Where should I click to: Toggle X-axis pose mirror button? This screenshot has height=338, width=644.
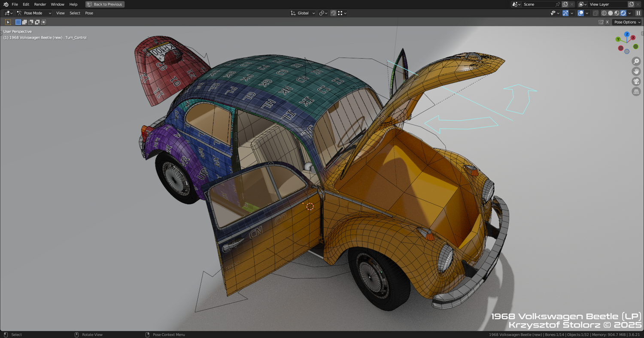pyautogui.click(x=607, y=22)
